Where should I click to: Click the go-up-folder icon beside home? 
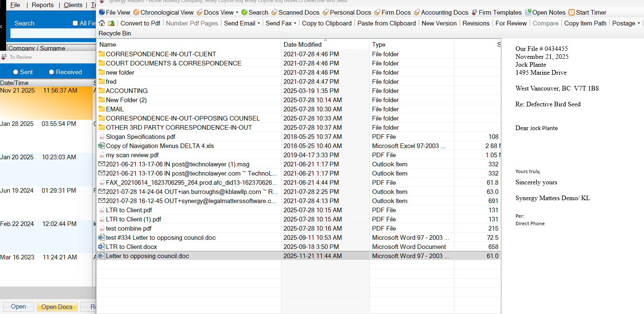pos(111,23)
